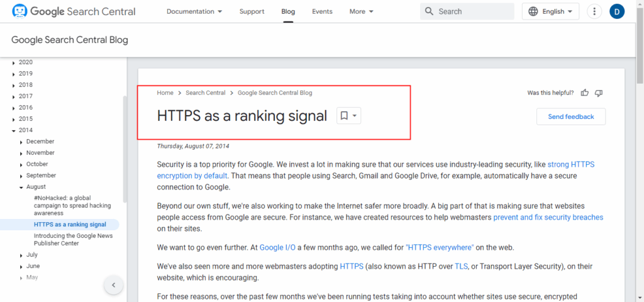
Task: Expand the May month
Action: pyautogui.click(x=21, y=277)
